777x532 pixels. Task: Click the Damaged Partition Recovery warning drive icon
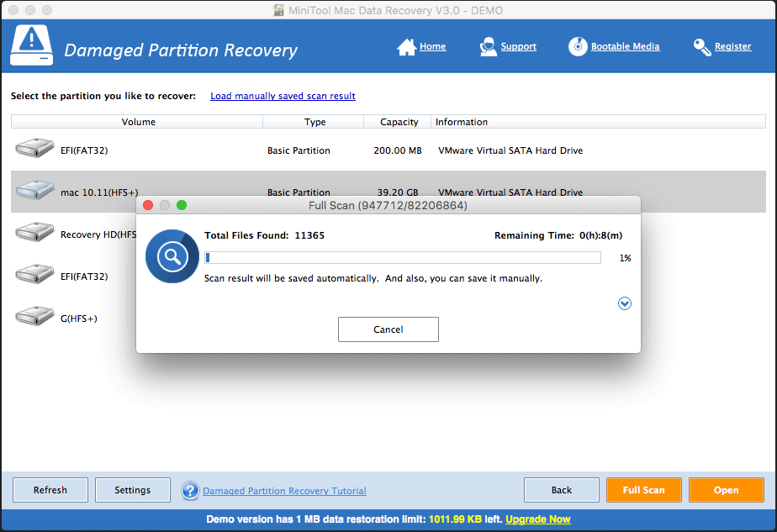pos(32,45)
